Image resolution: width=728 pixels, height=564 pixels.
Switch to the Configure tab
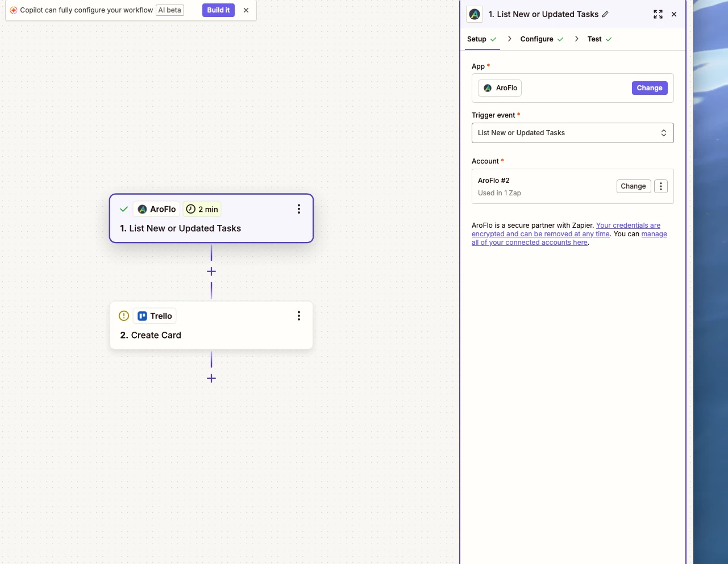point(542,39)
